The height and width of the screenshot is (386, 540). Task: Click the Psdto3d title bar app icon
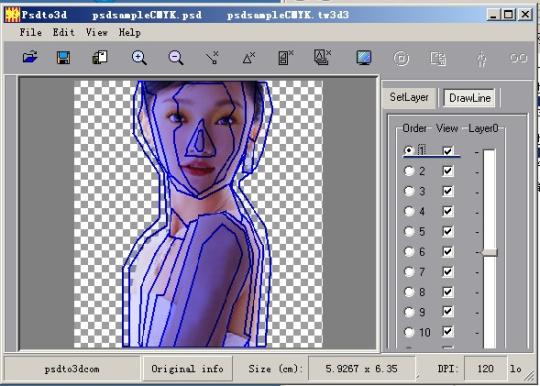pyautogui.click(x=12, y=15)
